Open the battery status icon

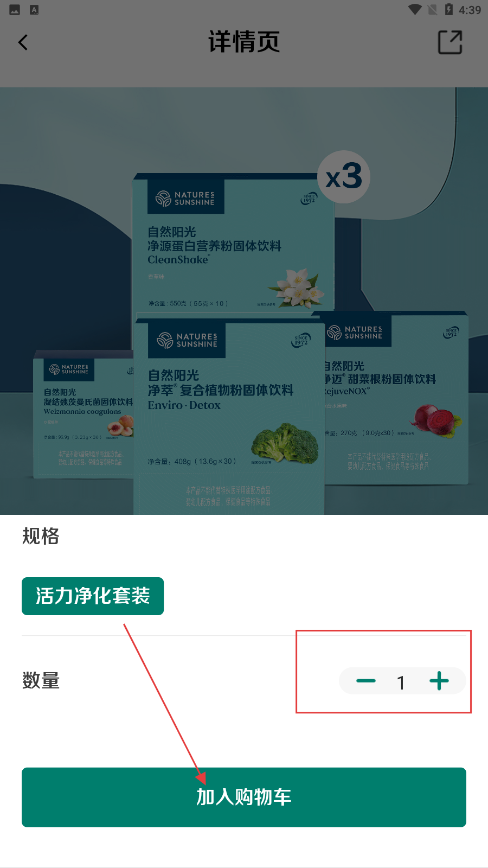tap(448, 10)
